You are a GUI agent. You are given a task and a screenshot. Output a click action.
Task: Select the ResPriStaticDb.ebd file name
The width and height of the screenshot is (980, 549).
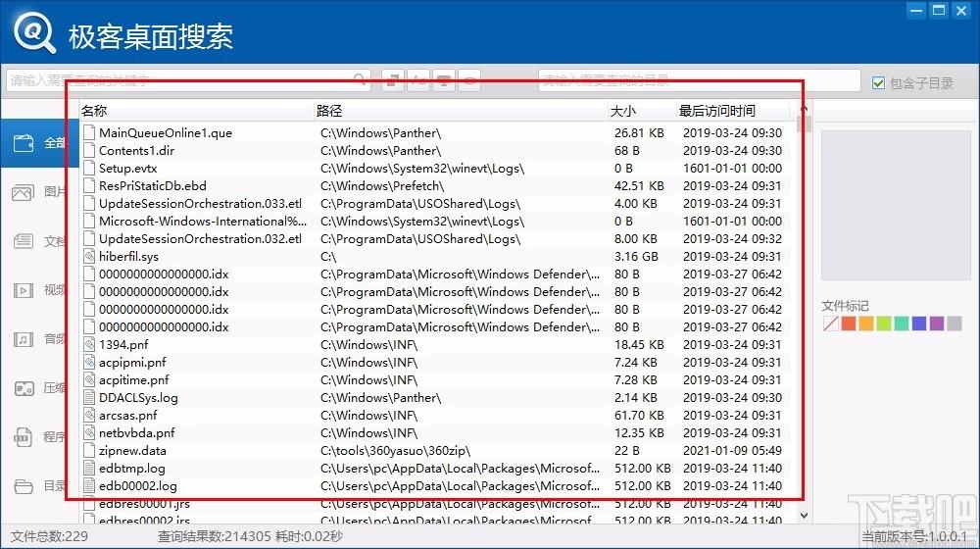[153, 185]
